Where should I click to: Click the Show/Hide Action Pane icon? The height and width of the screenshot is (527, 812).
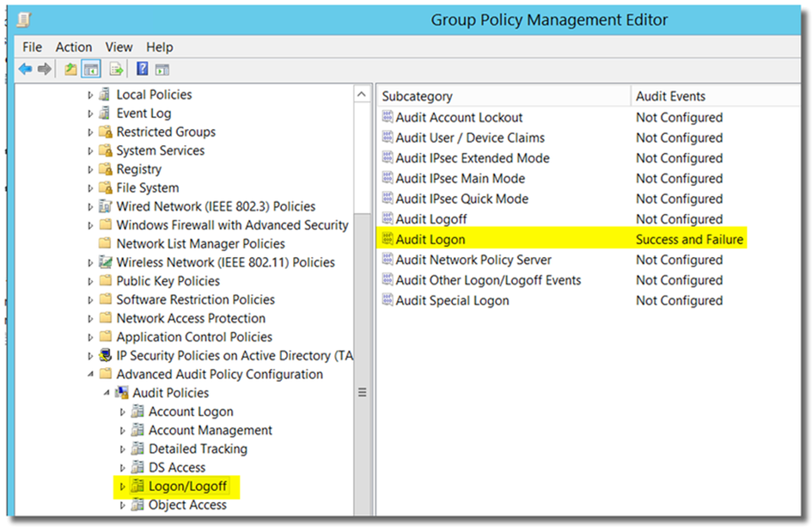click(x=162, y=70)
